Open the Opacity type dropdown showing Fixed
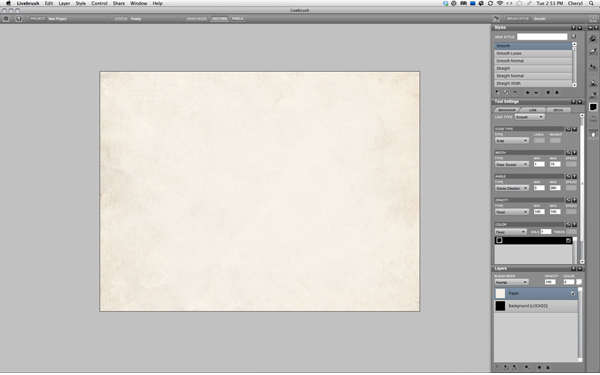This screenshot has height=375, width=600. click(x=512, y=212)
